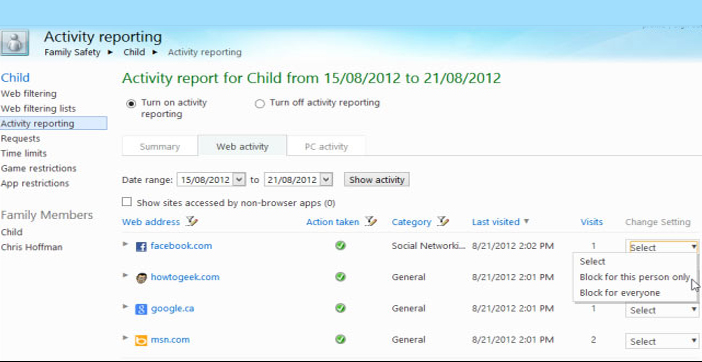
Task: Open howtogeek.com link
Action: [185, 277]
